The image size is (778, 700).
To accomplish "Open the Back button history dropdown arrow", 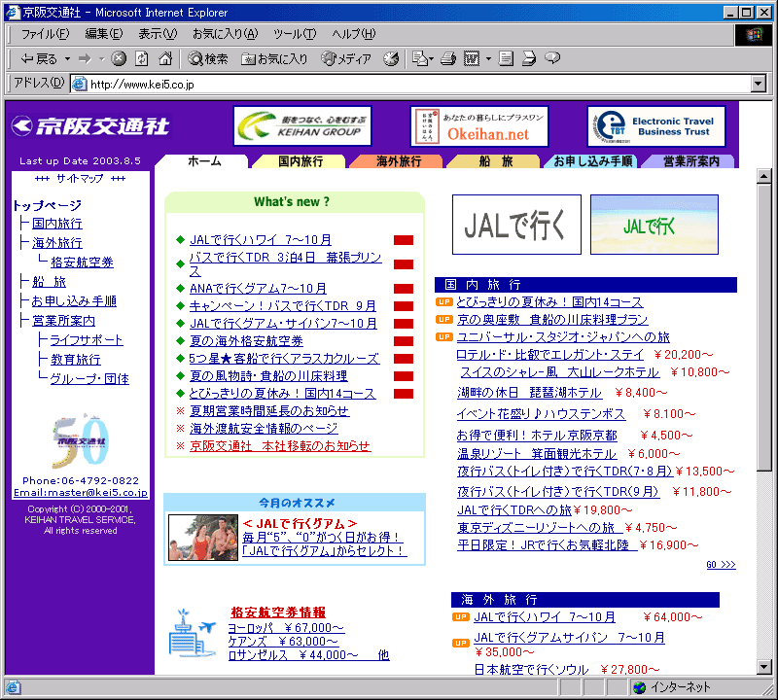I will (x=67, y=58).
